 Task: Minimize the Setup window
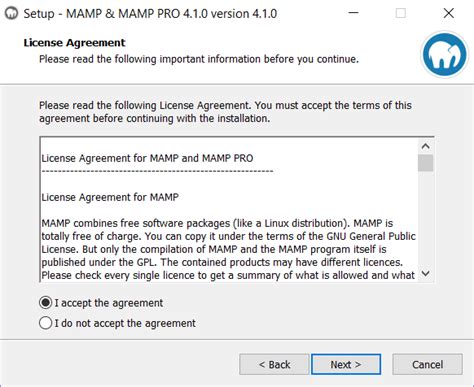(x=353, y=13)
